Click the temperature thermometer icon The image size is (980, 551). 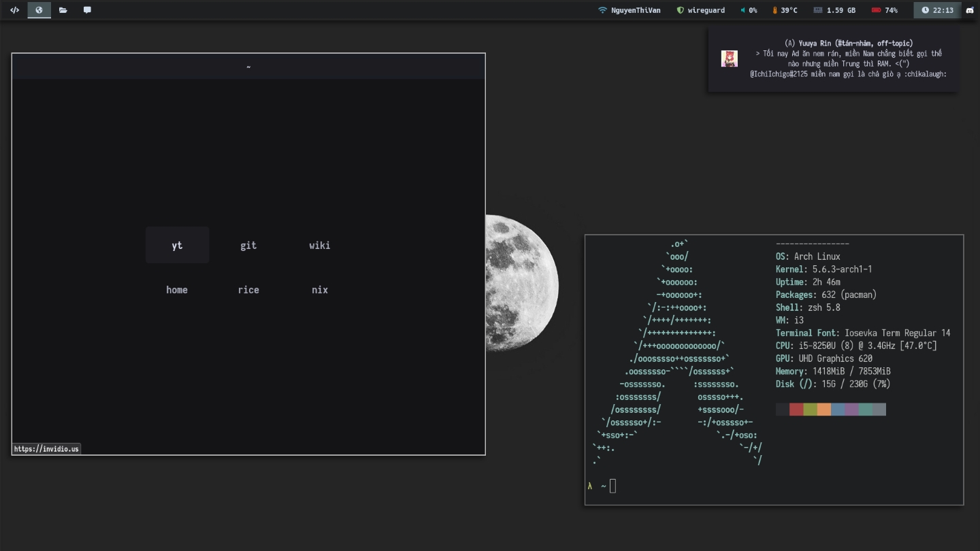tap(774, 10)
